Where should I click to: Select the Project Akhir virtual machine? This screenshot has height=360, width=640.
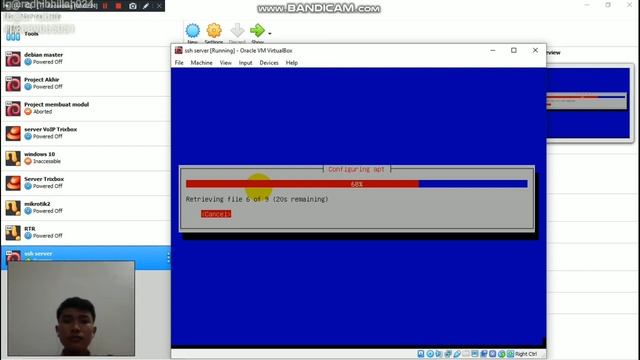86,83
